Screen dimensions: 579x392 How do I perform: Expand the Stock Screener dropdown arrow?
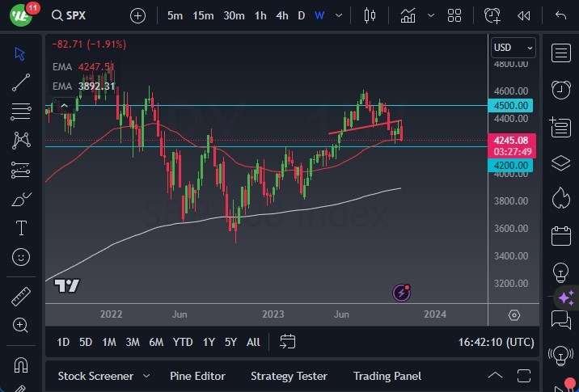pyautogui.click(x=146, y=376)
